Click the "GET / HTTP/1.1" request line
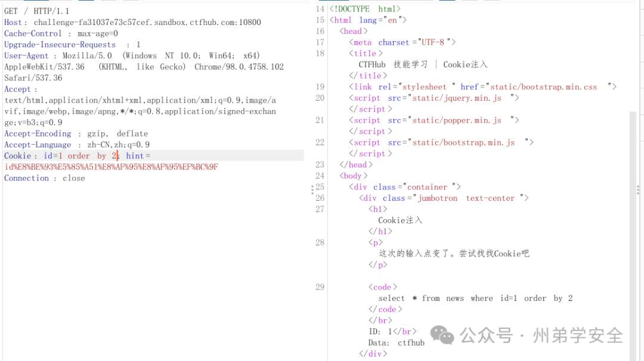This screenshot has height=361, width=644. [x=36, y=11]
